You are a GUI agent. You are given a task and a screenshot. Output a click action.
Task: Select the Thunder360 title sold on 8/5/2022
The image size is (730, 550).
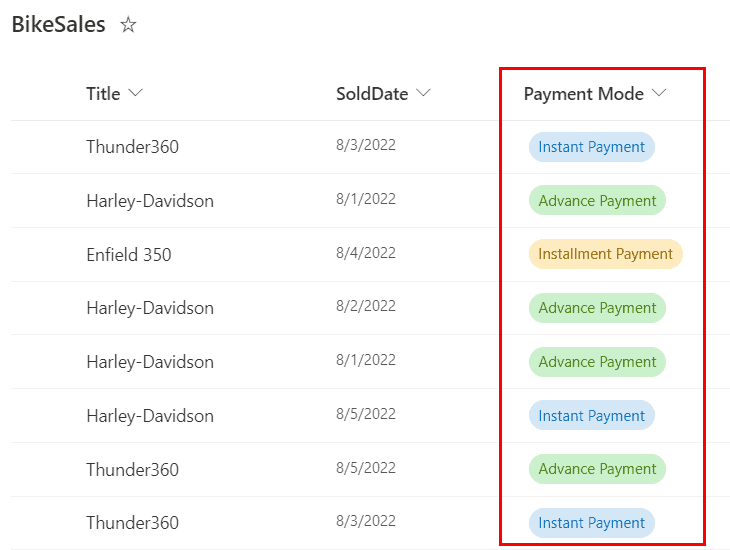[133, 469]
